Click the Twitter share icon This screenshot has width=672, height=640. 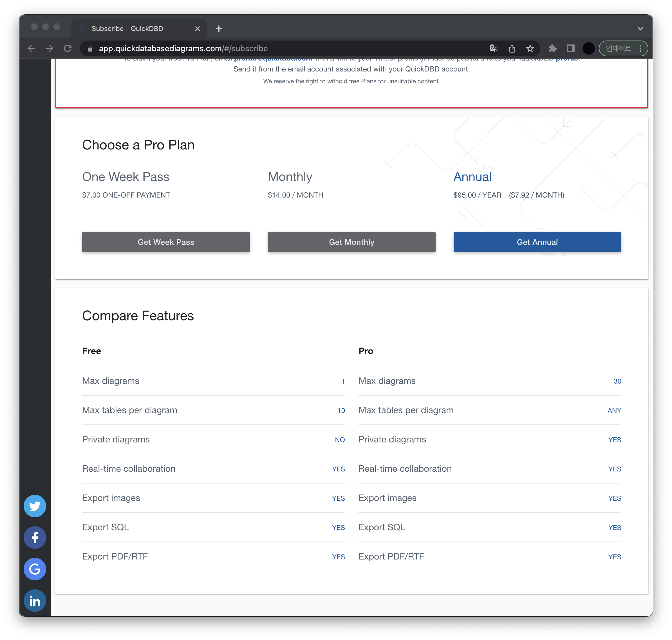click(35, 506)
